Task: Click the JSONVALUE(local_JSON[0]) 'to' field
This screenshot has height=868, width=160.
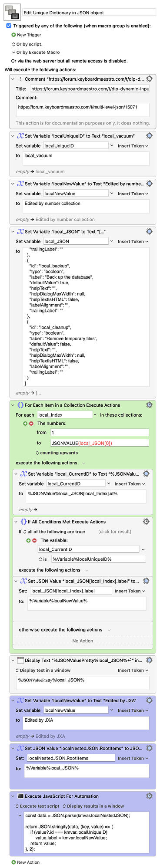Action: point(99,443)
